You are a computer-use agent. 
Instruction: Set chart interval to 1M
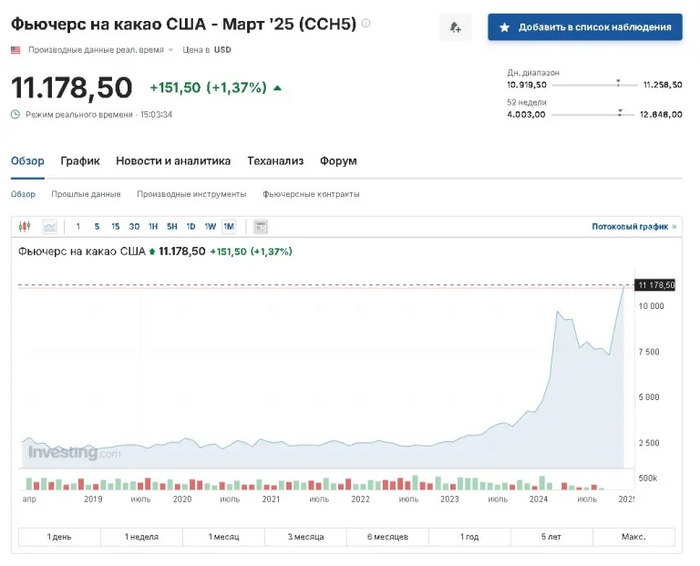point(229,227)
